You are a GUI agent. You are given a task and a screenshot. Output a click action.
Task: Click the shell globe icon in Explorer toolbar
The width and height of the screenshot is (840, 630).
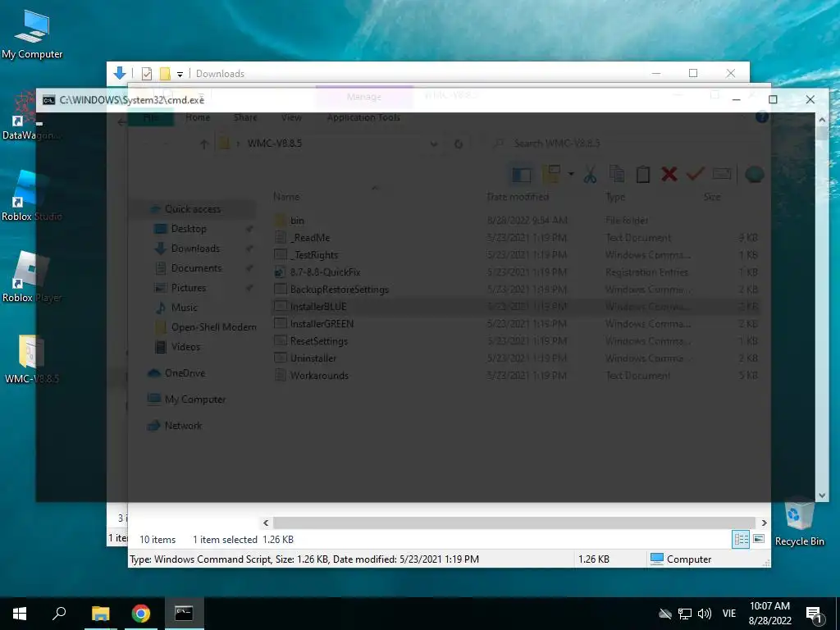(755, 174)
